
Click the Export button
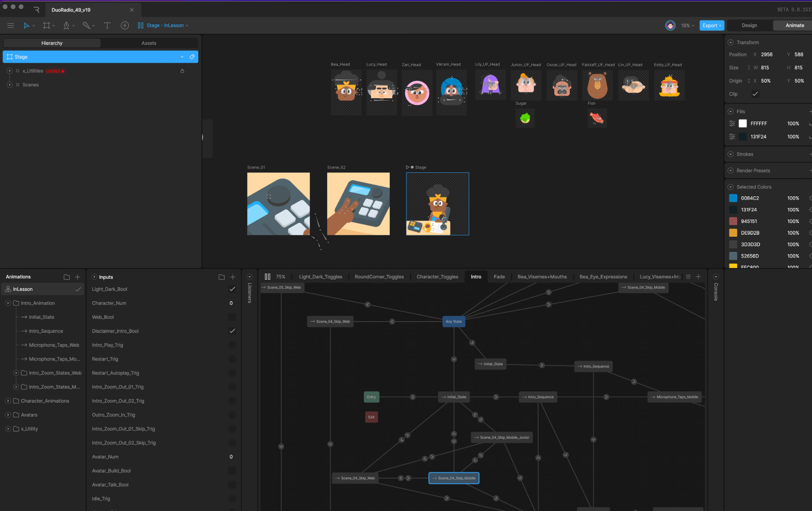point(711,25)
